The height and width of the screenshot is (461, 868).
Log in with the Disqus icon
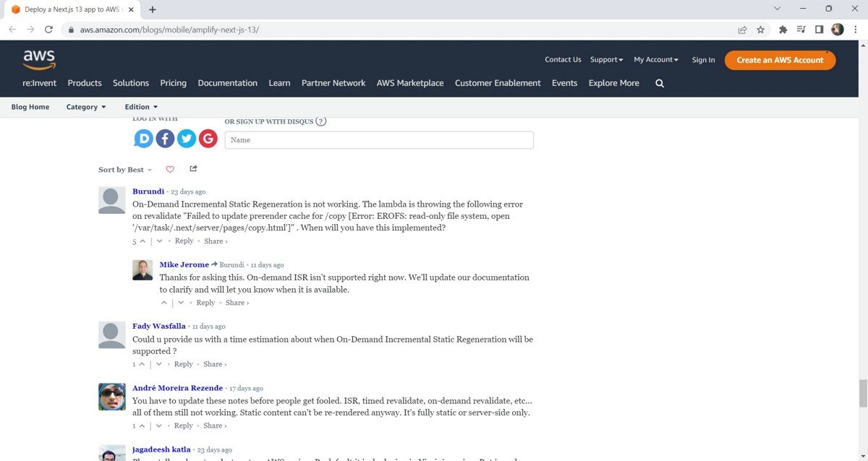point(144,139)
